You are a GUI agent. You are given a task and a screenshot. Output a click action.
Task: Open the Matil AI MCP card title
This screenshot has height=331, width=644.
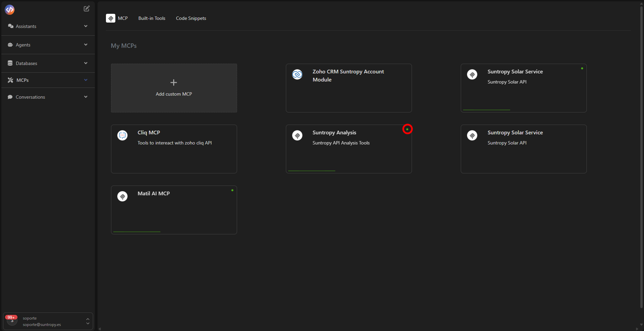[x=154, y=194]
